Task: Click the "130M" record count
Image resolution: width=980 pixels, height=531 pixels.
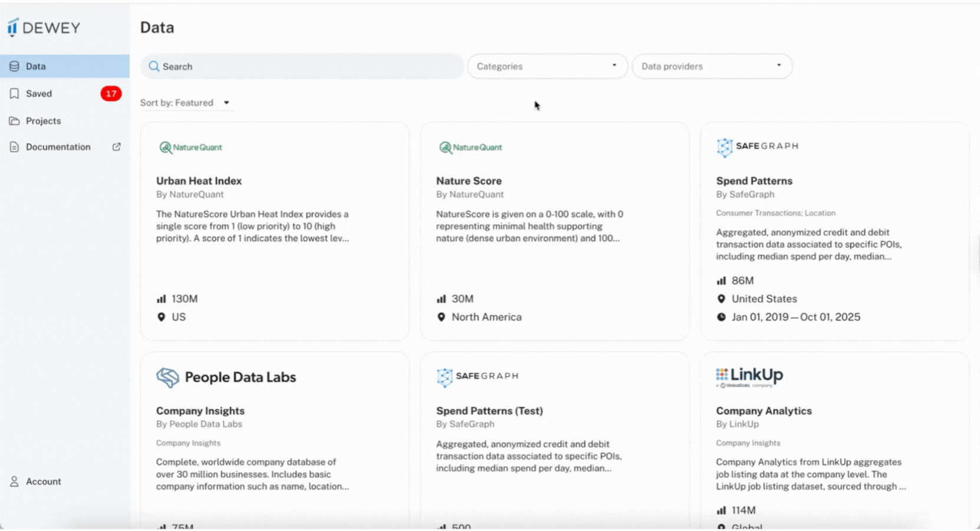Action: tap(185, 299)
